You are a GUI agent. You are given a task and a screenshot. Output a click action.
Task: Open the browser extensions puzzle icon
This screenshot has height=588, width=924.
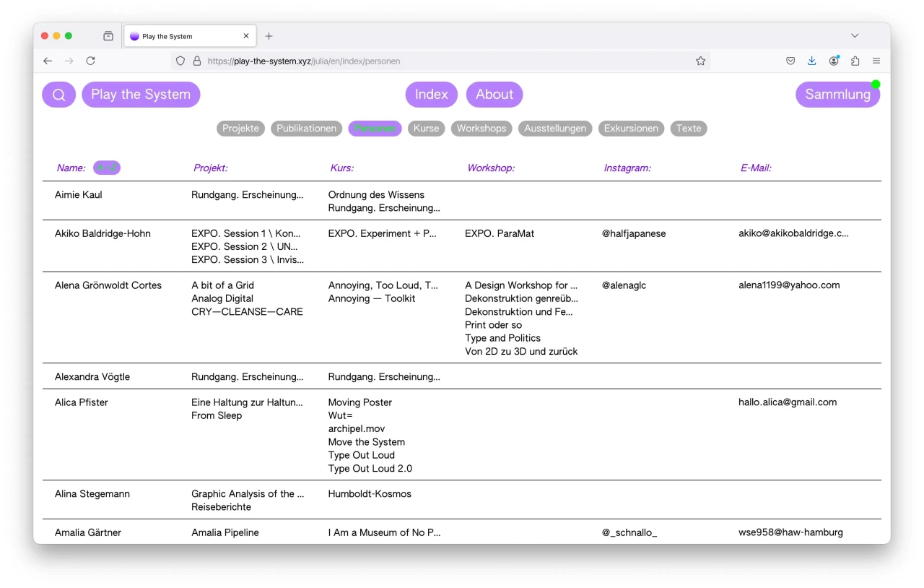[855, 61]
